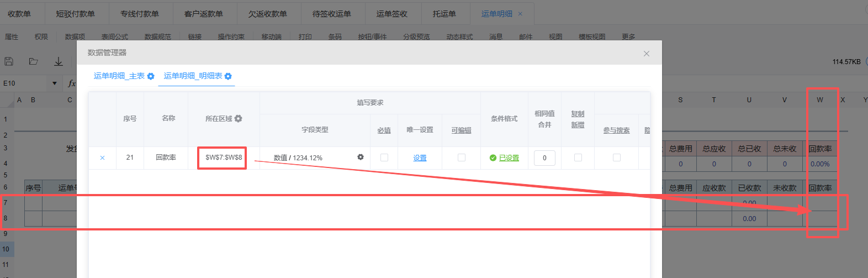The height and width of the screenshot is (278, 868).
Task: Delete row 21 with the blue X
Action: tap(102, 158)
